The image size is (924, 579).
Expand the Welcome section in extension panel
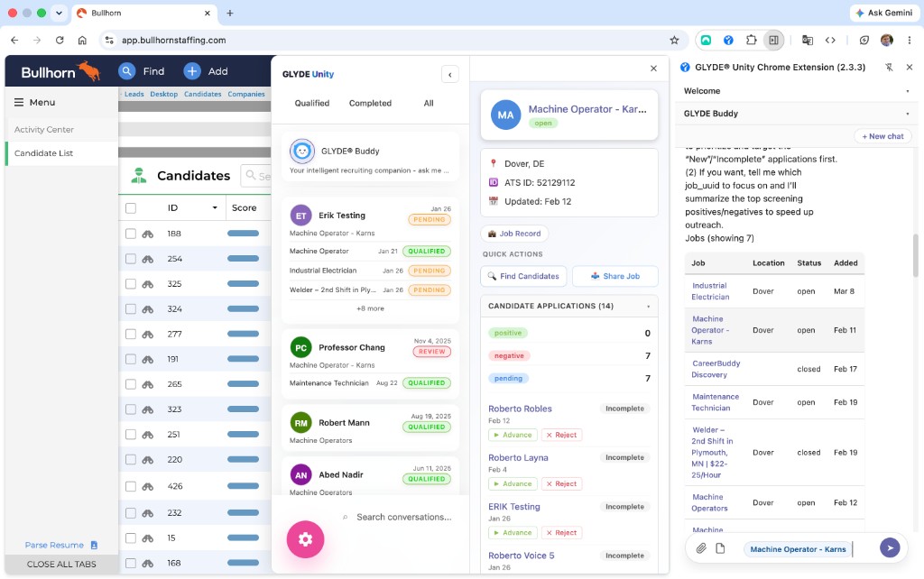tap(908, 91)
